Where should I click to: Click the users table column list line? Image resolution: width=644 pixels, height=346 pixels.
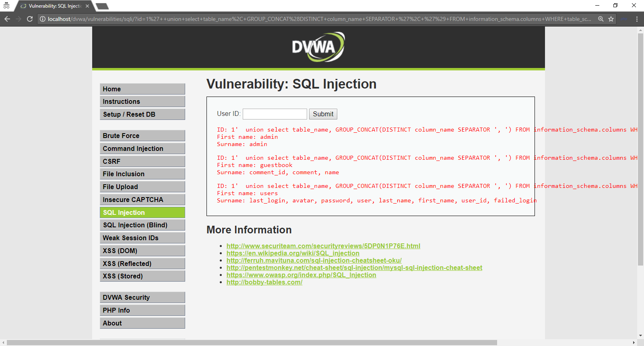click(x=377, y=200)
